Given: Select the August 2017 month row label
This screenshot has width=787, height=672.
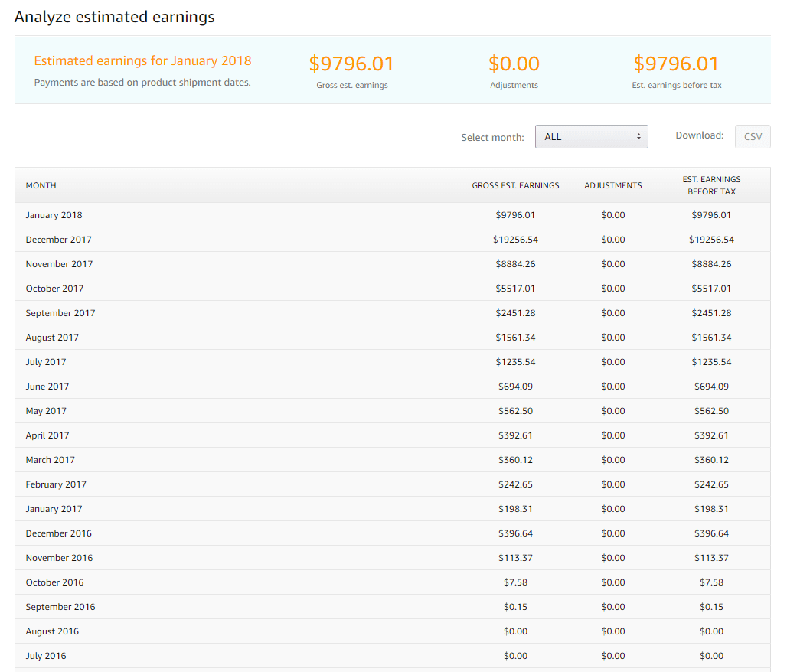Looking at the screenshot, I should [52, 338].
